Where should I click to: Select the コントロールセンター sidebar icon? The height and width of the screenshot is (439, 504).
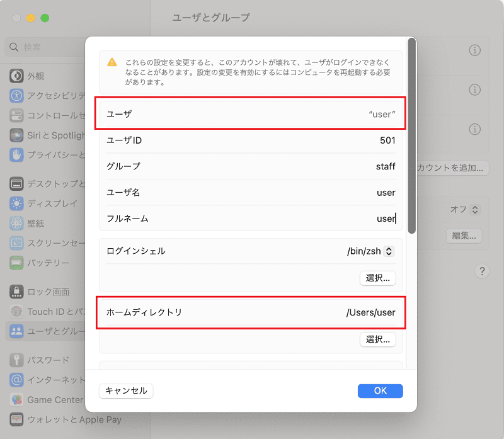click(16, 115)
